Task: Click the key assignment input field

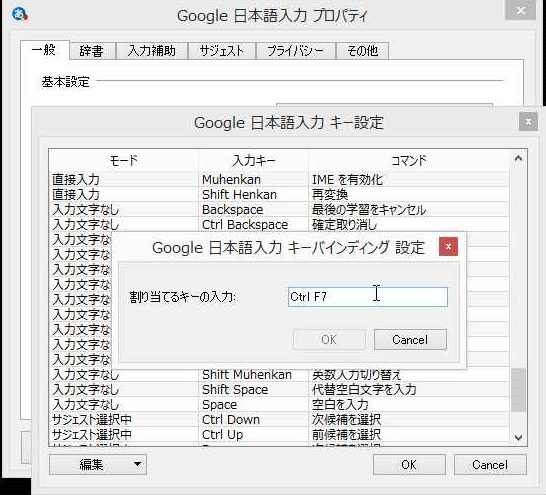Action: pos(368,297)
